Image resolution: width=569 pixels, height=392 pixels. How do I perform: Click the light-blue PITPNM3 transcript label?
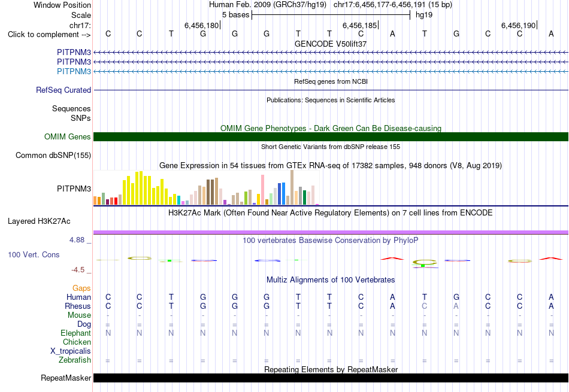coord(74,71)
